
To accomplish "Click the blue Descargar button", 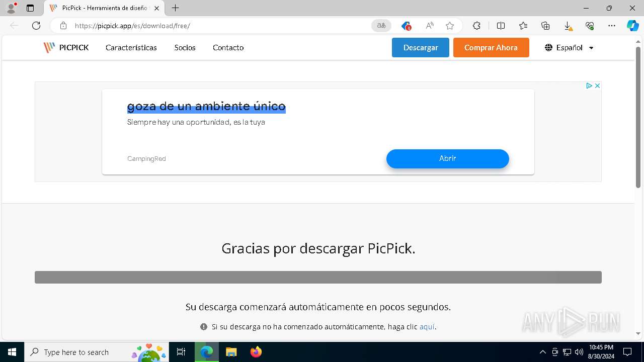I will [x=421, y=48].
